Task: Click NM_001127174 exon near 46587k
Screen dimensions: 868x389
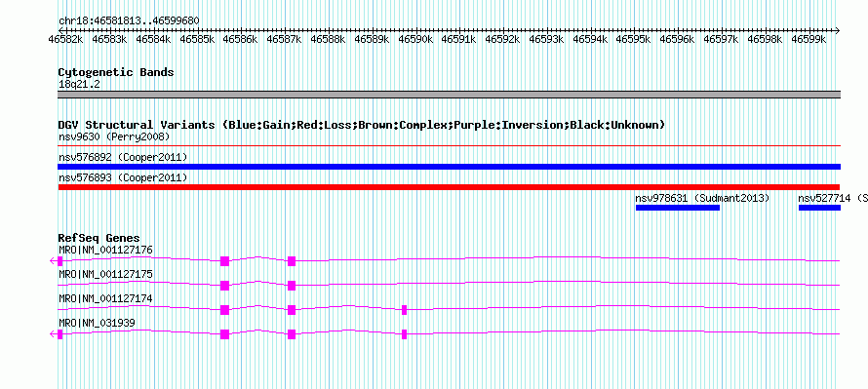Action: [x=292, y=310]
